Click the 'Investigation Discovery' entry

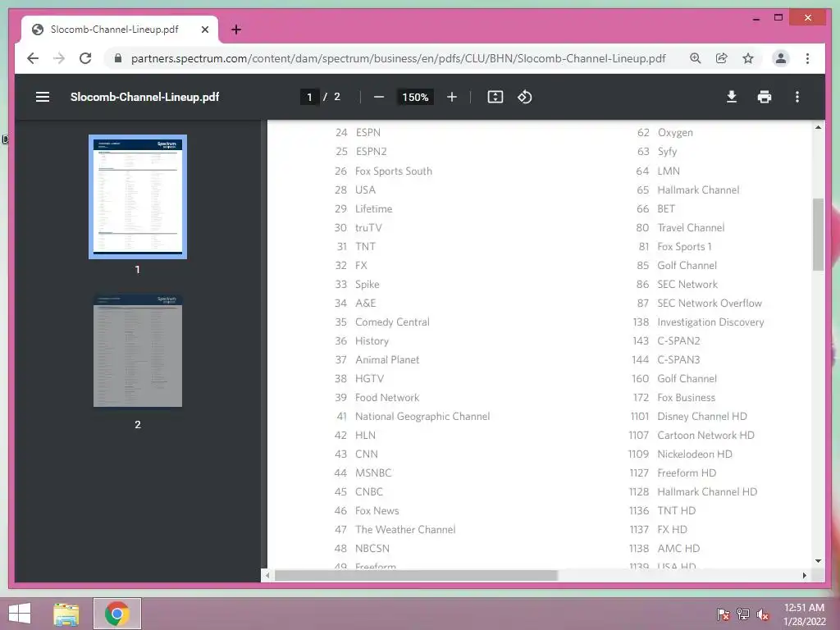coord(710,322)
